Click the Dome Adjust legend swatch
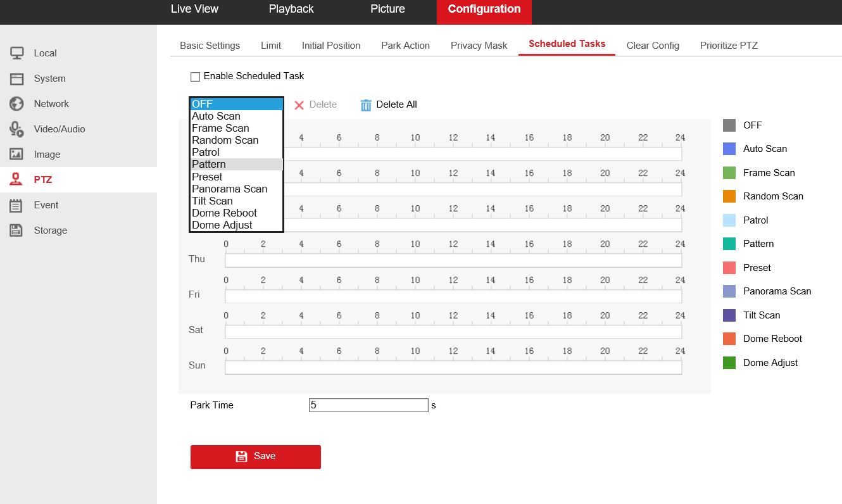Viewport: 842px width, 504px height. [x=729, y=363]
